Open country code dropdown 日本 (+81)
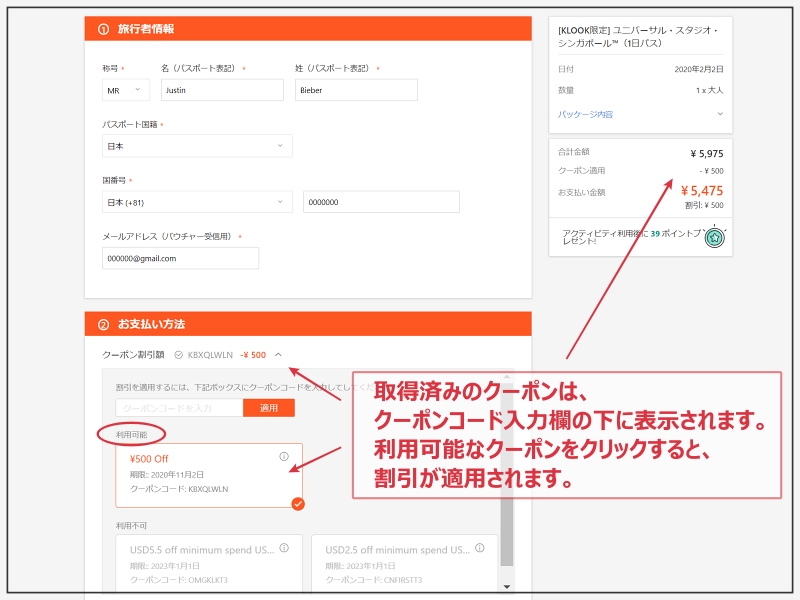The width and height of the screenshot is (800, 600). pos(197,202)
